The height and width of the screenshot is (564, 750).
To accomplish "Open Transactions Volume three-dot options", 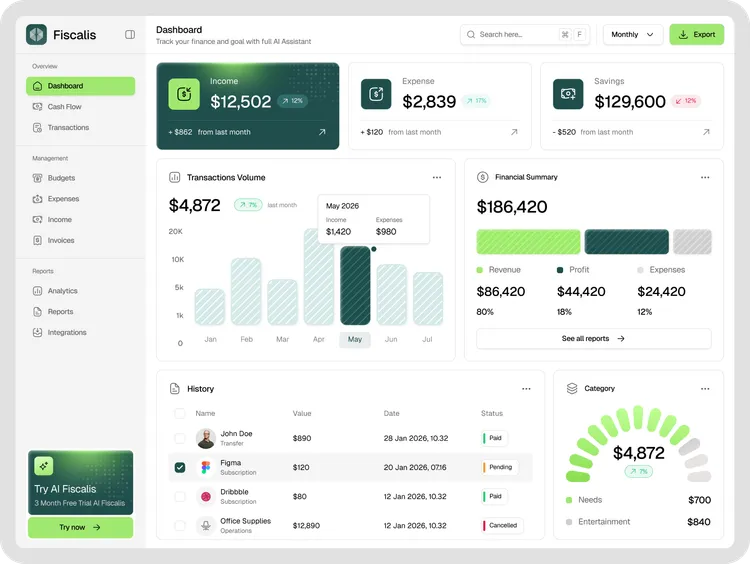I will [x=437, y=178].
